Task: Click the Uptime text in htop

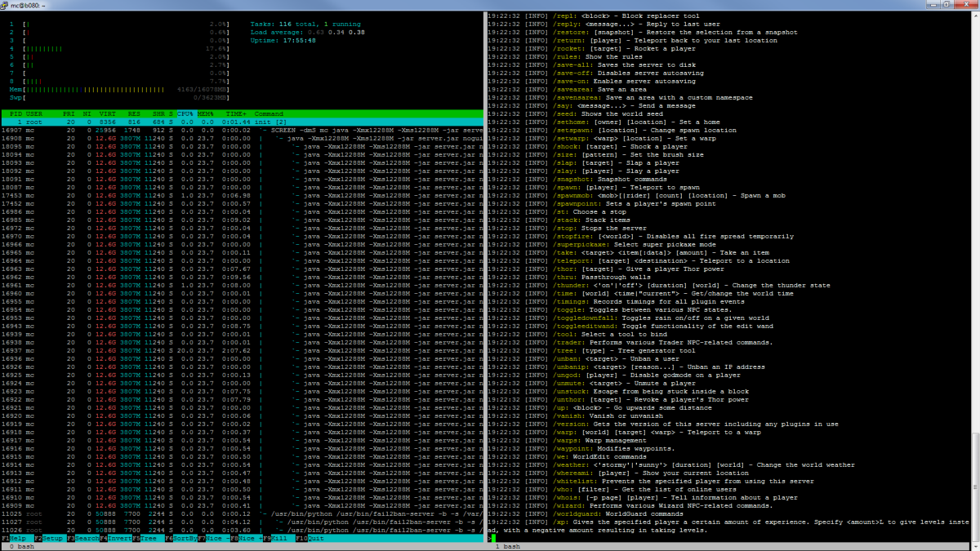Action: [x=283, y=41]
